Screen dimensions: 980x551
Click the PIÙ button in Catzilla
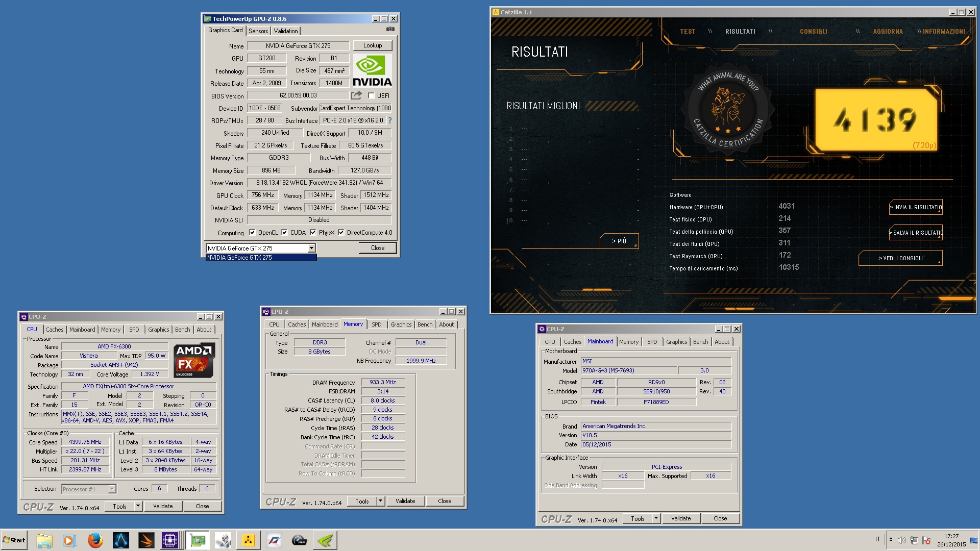619,241
